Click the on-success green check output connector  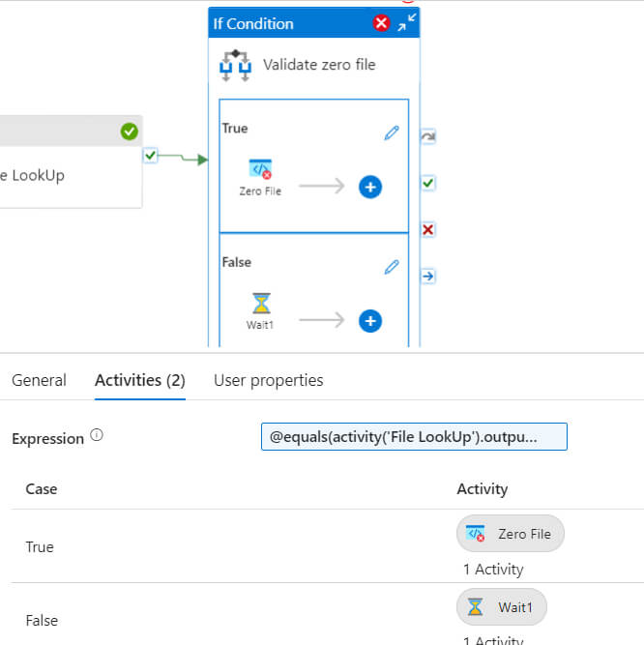click(x=428, y=183)
